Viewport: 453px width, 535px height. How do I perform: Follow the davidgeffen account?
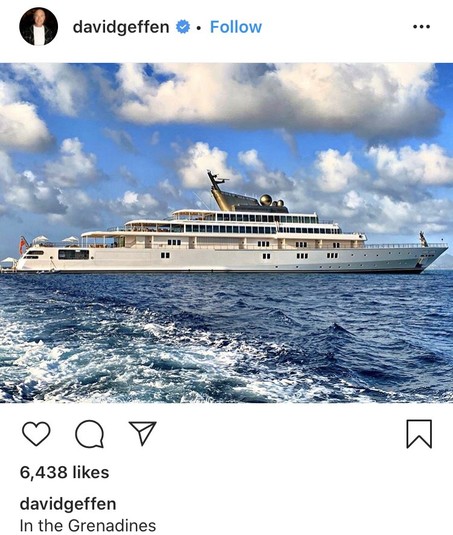point(236,27)
